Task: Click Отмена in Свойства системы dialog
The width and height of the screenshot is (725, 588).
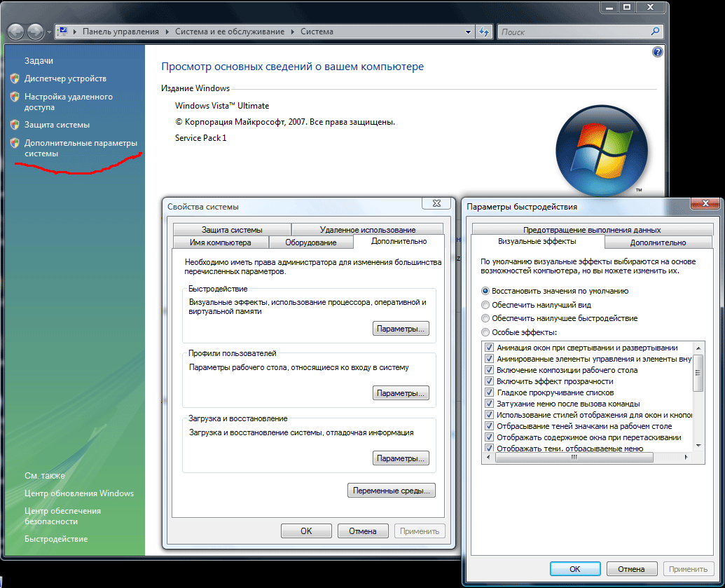Action: coord(363,531)
